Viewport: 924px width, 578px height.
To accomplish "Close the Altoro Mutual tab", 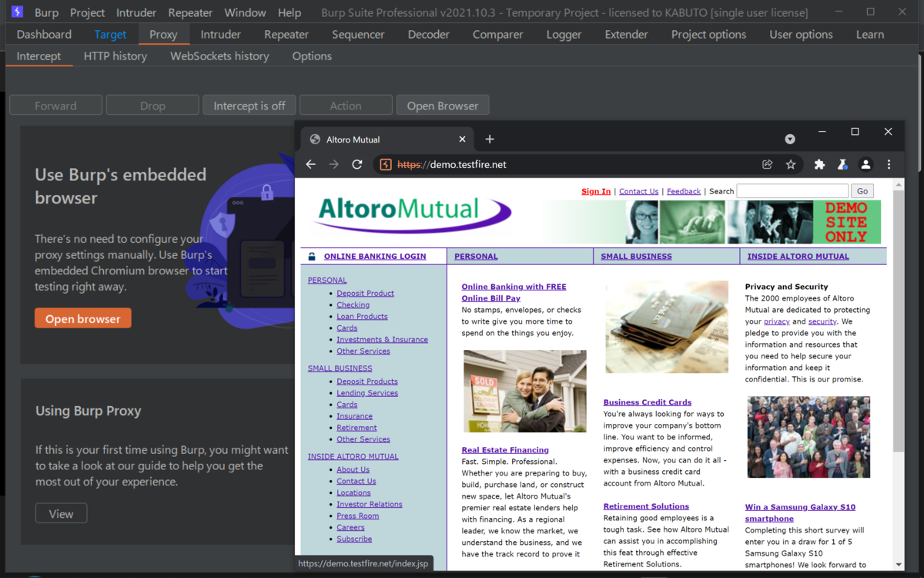I will click(462, 139).
